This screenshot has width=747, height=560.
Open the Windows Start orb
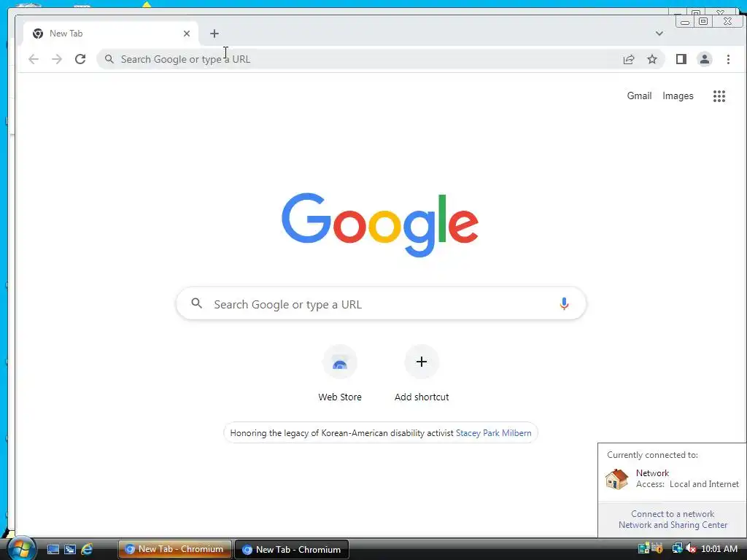(22, 549)
